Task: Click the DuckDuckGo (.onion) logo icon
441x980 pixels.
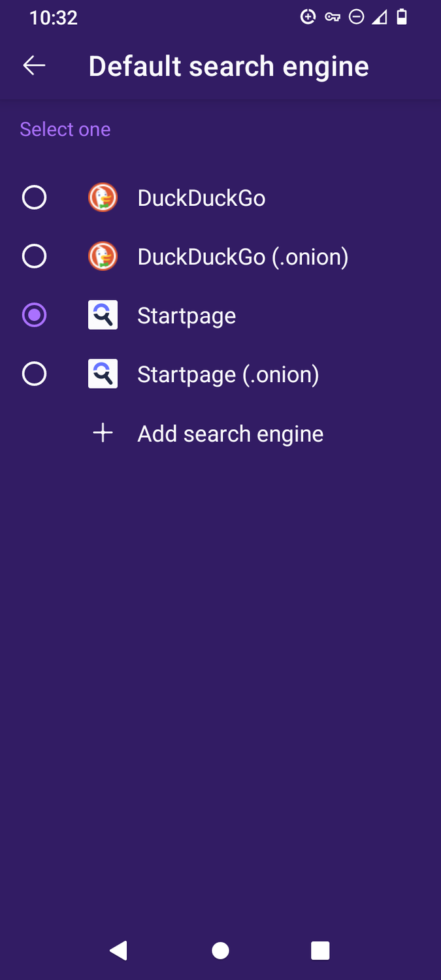Action: (103, 256)
